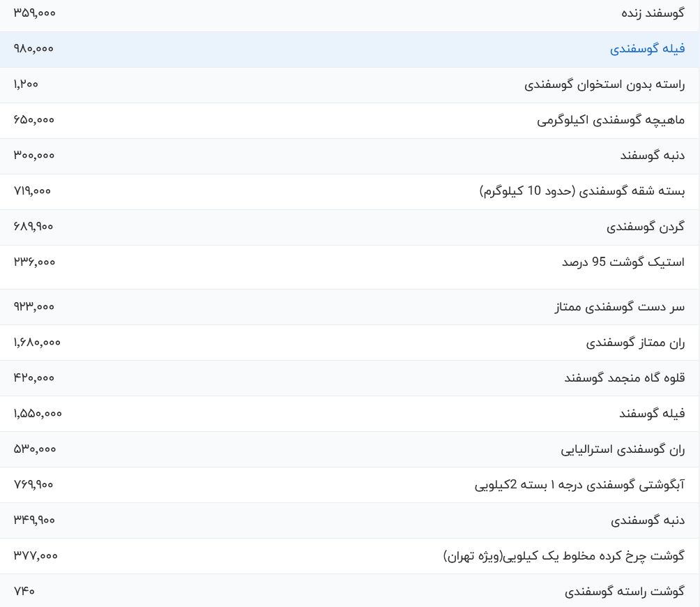Open the گوسفند زنده product link
The width and height of the screenshot is (700, 607).
pyautogui.click(x=652, y=13)
